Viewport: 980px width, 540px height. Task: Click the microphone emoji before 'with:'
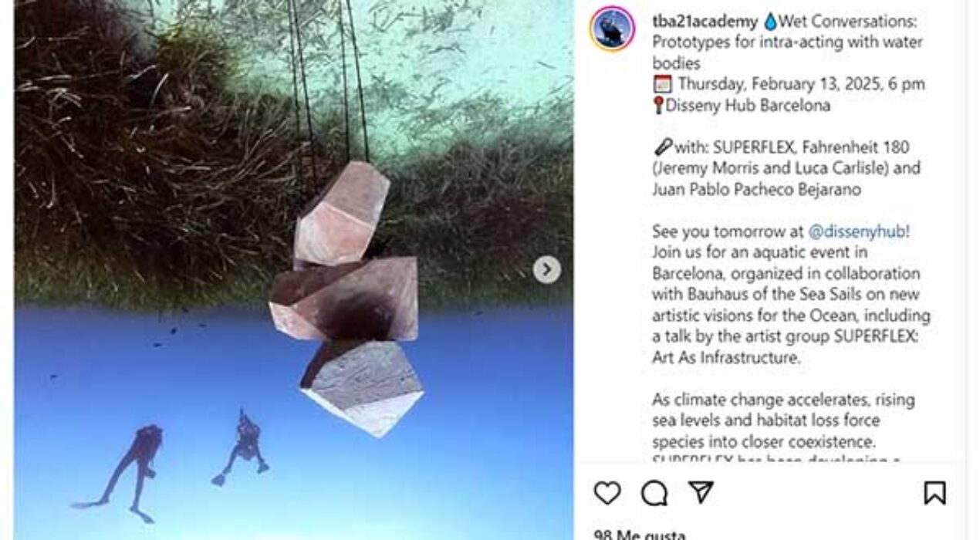pos(663,147)
